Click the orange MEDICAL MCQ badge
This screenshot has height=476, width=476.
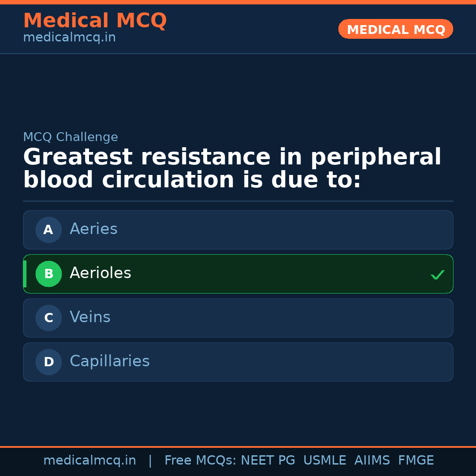click(396, 29)
